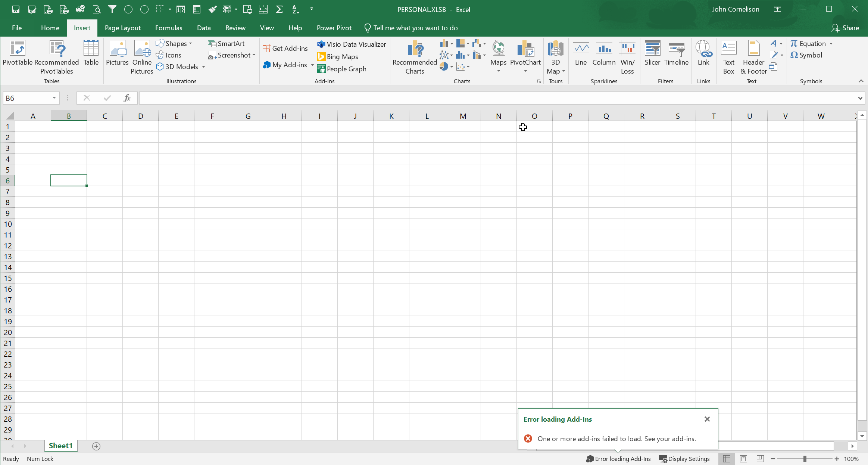Open 3D Map tour tool
This screenshot has width=868, height=465.
click(555, 57)
